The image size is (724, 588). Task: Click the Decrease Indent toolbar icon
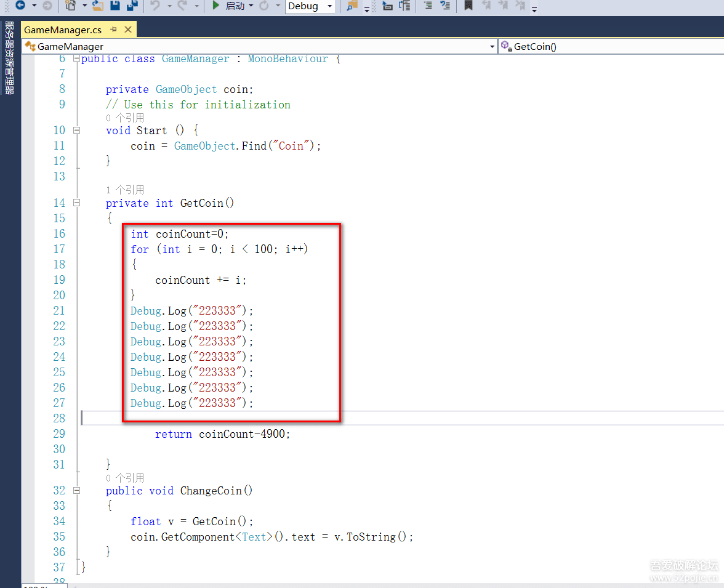tap(388, 6)
